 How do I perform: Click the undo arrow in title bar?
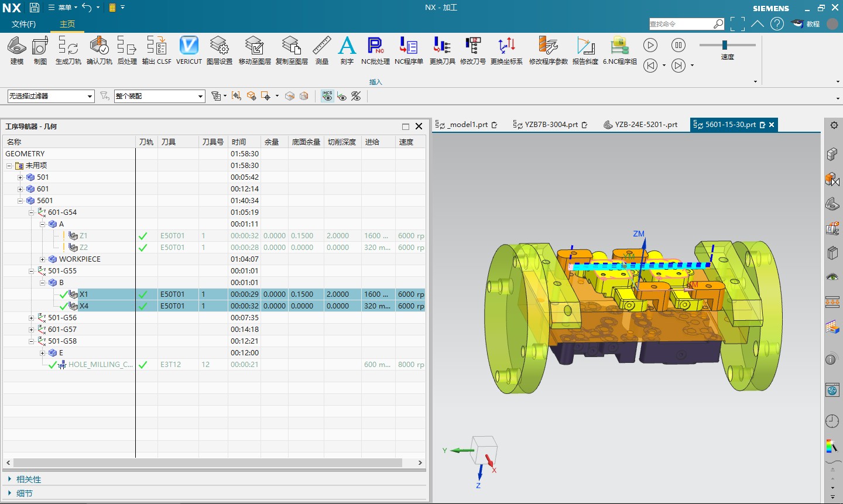[x=87, y=7]
